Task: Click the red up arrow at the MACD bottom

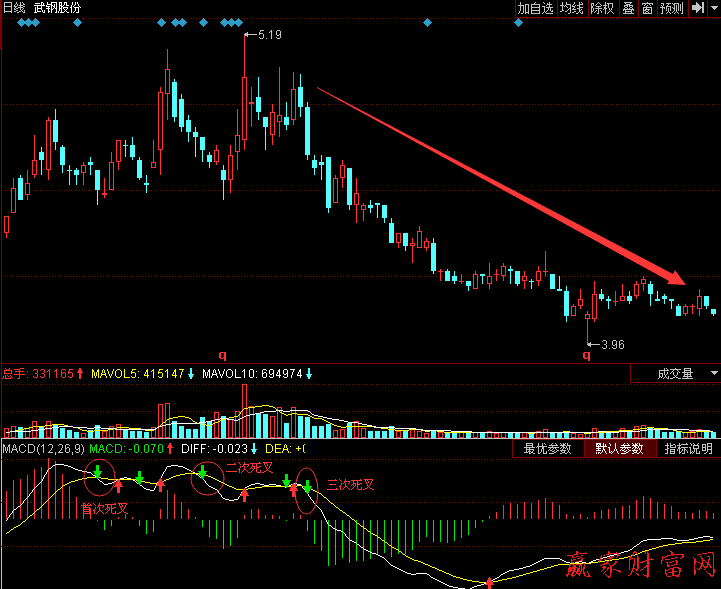Action: coord(489,582)
